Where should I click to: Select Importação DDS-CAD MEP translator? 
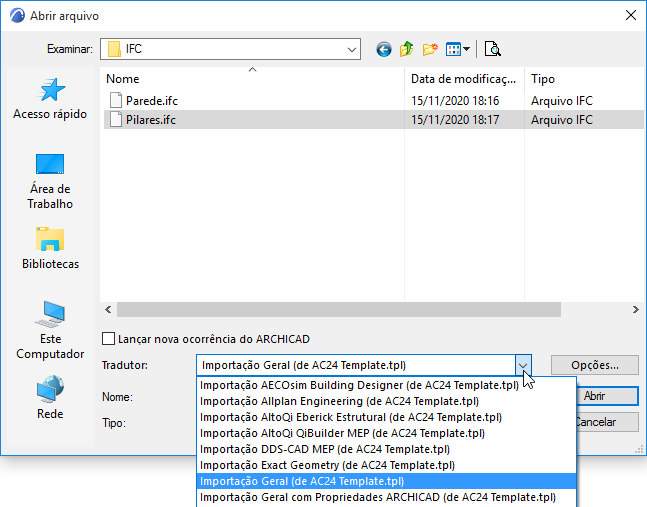pos(386,449)
